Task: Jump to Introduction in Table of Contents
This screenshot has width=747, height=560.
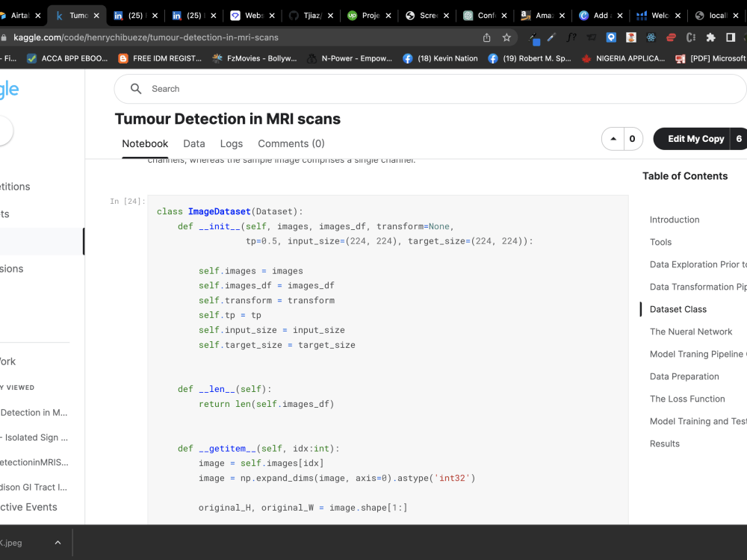Action: (x=674, y=220)
